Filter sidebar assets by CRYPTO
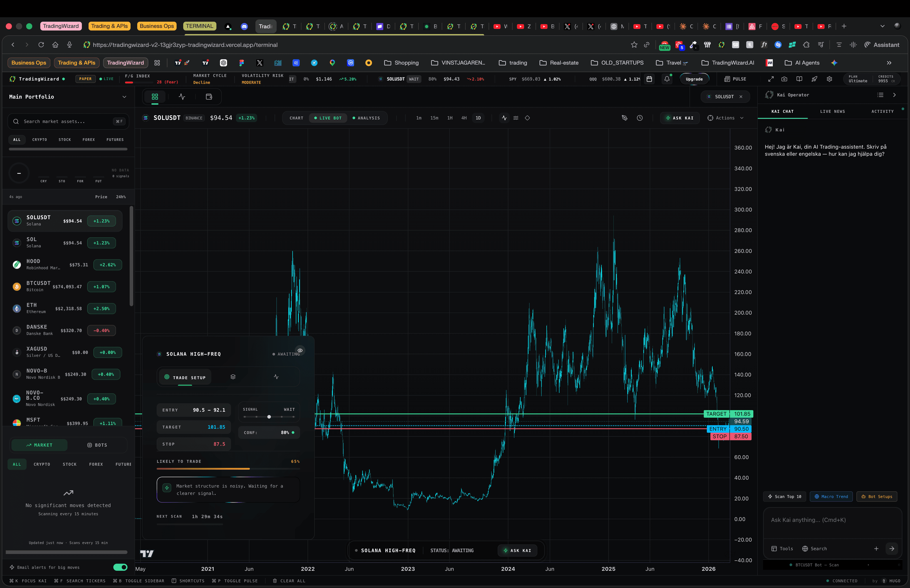This screenshot has width=910, height=588. (39, 139)
